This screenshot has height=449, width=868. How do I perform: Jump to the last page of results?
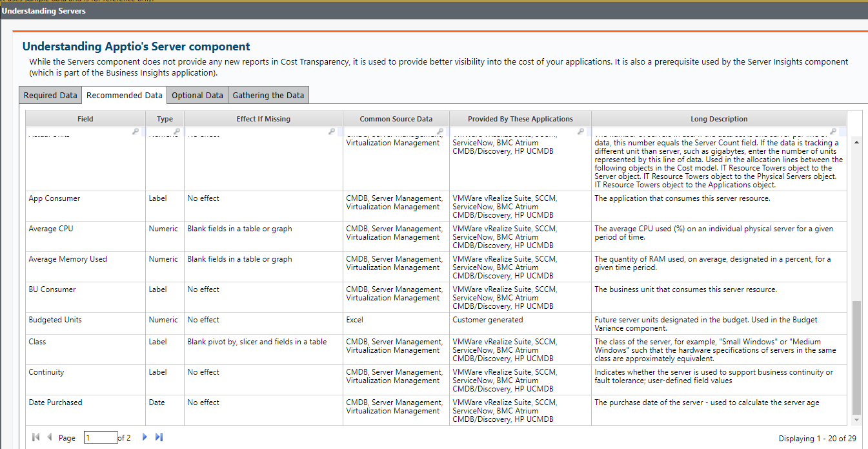(x=159, y=437)
